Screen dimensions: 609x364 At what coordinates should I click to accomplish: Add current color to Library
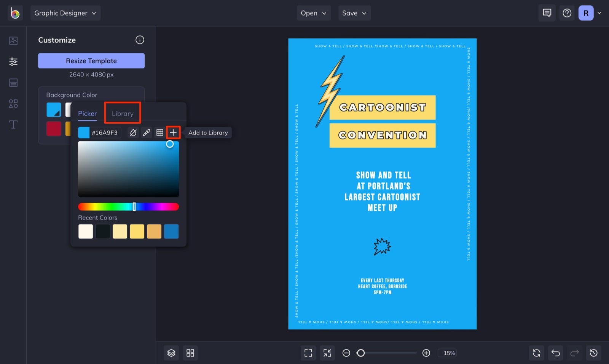point(174,132)
